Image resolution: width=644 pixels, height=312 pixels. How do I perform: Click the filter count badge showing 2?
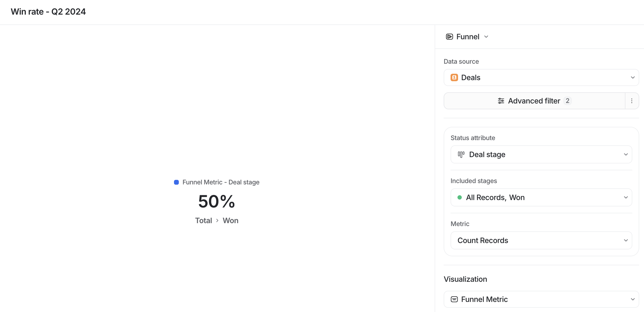click(568, 101)
